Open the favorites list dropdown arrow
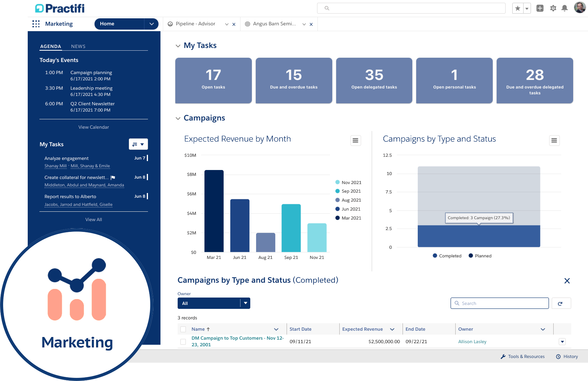The height and width of the screenshot is (381, 588). pyautogui.click(x=526, y=8)
